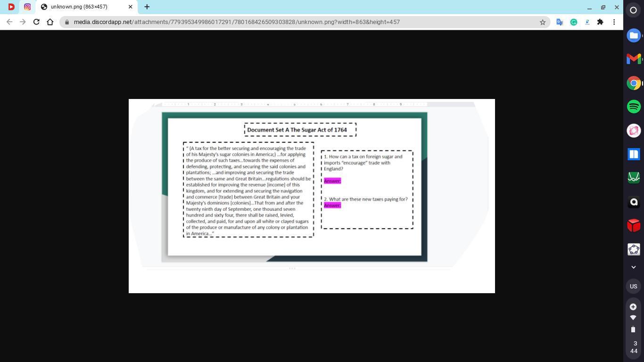The height and width of the screenshot is (362, 644).
Task: Close the unknown.png tab
Action: (131, 7)
